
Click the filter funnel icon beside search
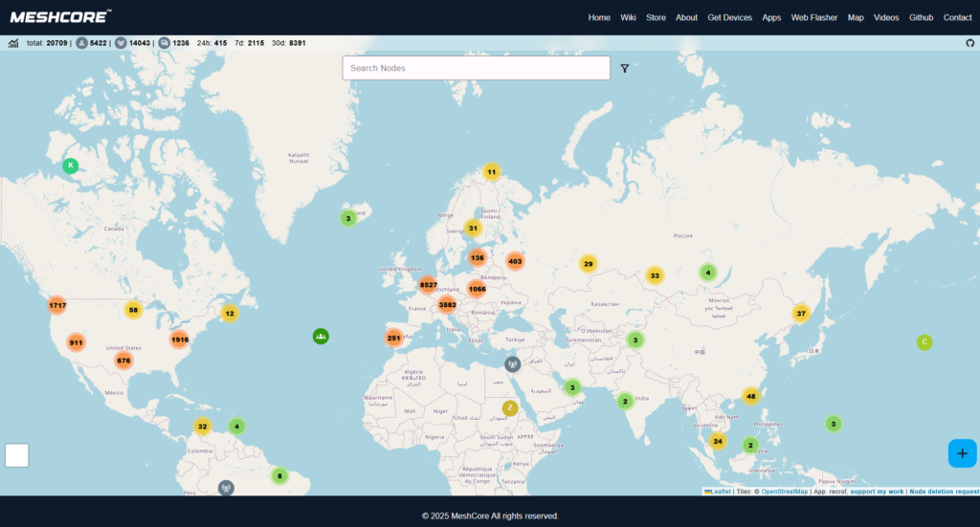(x=624, y=69)
